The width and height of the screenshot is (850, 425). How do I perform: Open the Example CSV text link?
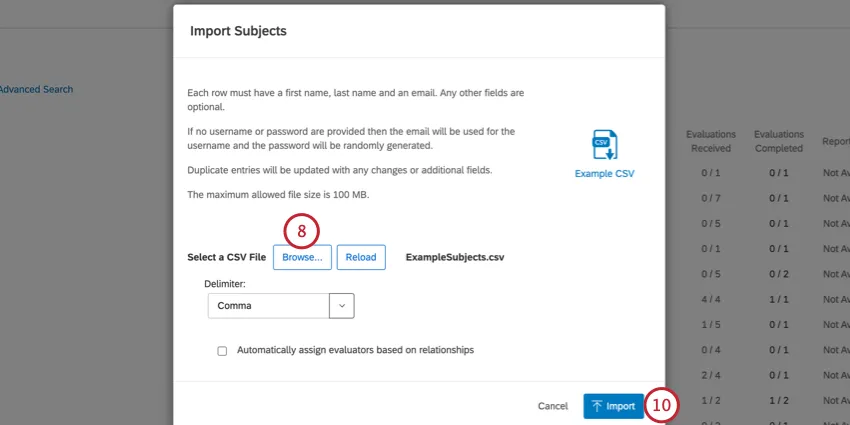(604, 173)
